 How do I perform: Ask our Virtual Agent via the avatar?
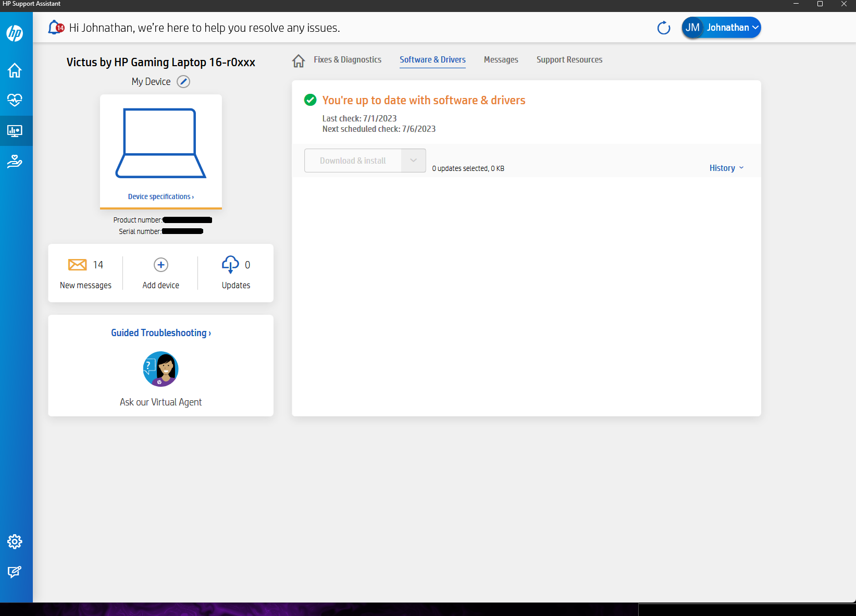[x=160, y=369]
